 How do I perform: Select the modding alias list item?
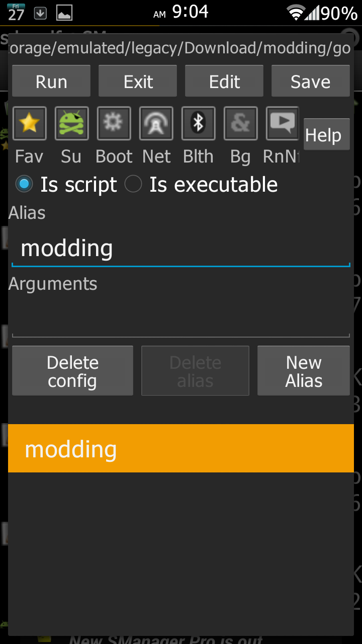click(180, 449)
